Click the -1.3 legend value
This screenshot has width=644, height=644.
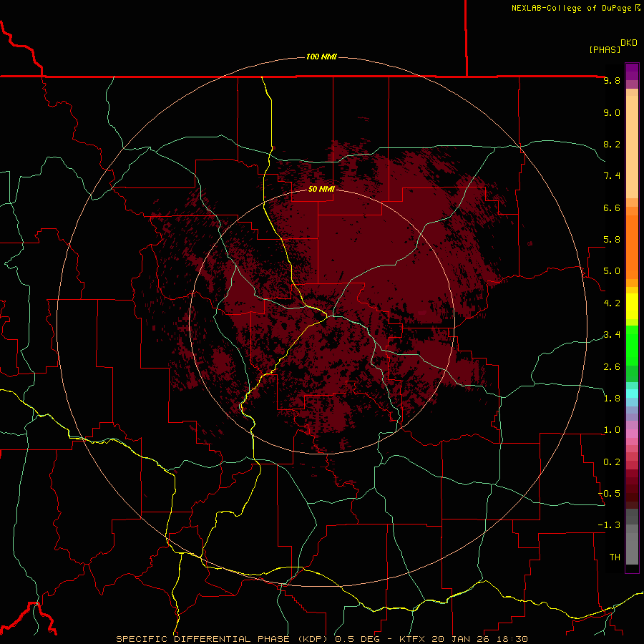click(x=609, y=525)
